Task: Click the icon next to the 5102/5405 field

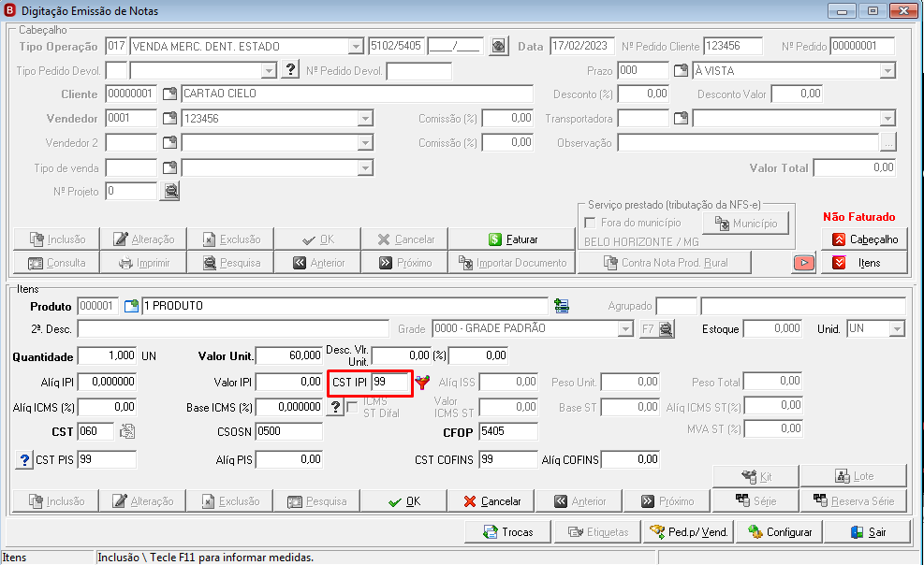Action: click(499, 46)
